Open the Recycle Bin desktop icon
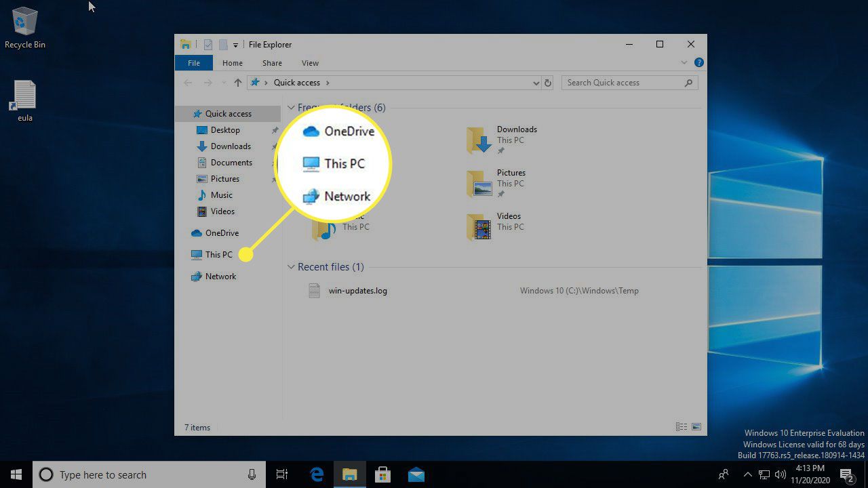 click(x=25, y=28)
